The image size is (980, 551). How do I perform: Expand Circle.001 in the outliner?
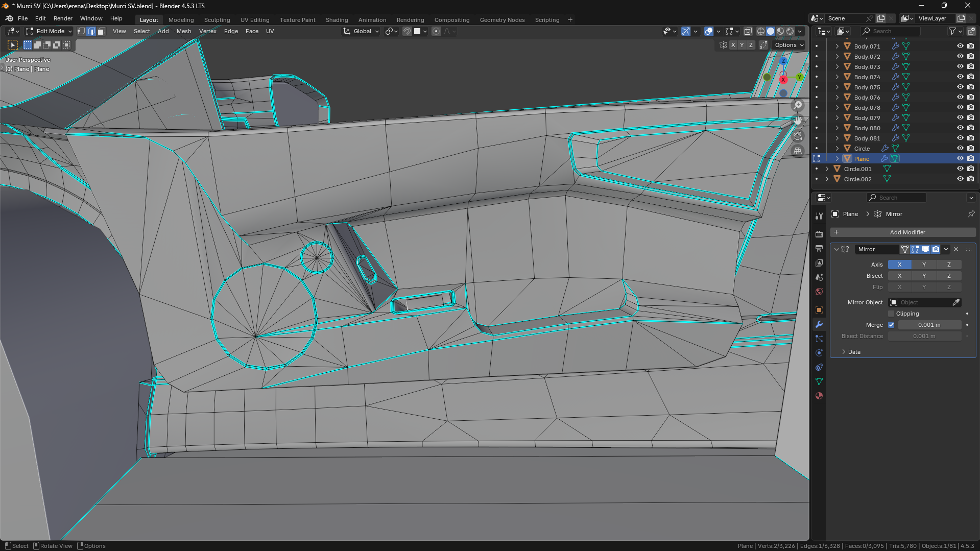[x=827, y=169]
